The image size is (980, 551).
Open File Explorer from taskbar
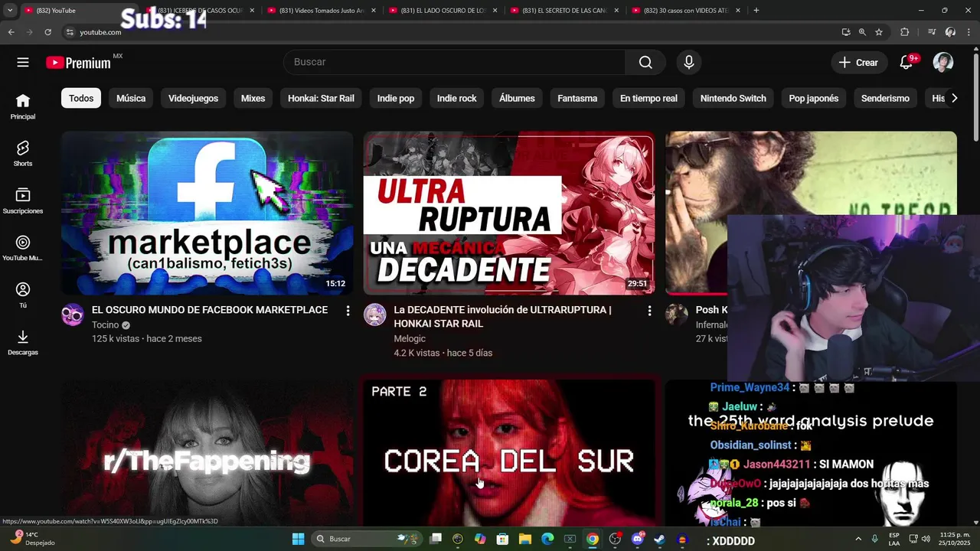(525, 539)
